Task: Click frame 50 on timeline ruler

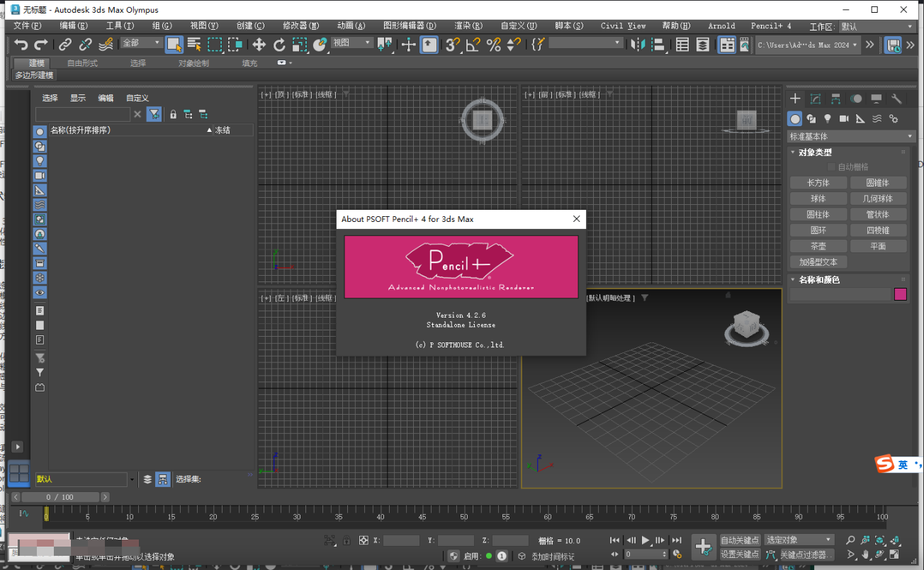Action: pyautogui.click(x=464, y=518)
